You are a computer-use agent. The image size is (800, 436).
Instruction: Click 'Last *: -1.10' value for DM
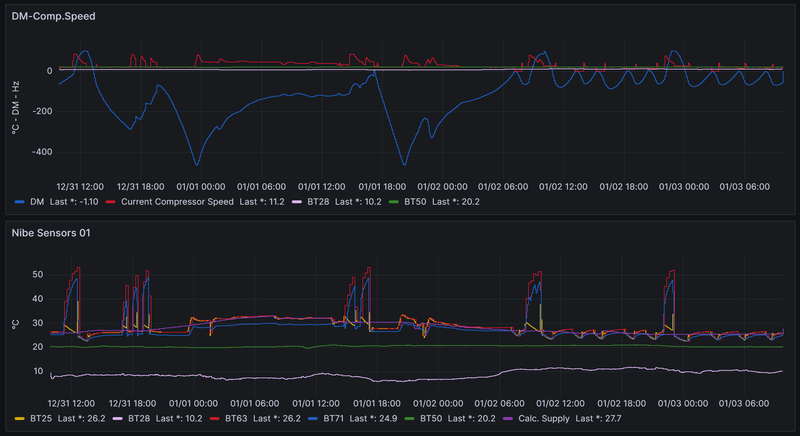pyautogui.click(x=74, y=202)
